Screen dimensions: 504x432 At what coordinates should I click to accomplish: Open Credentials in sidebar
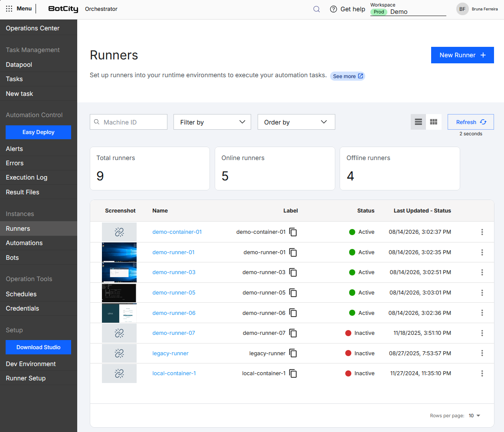[22, 308]
